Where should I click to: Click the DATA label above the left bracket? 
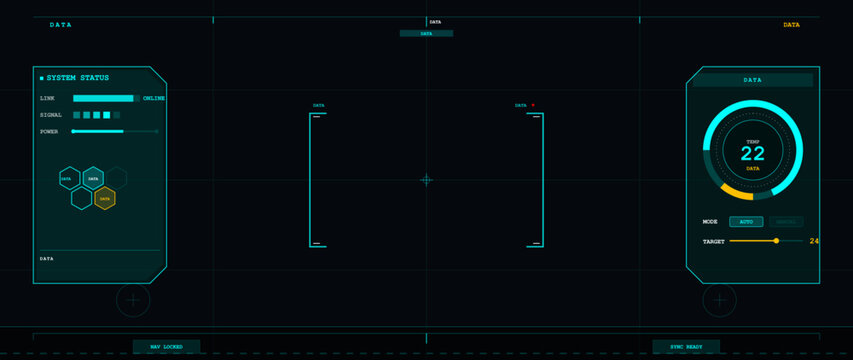(x=319, y=105)
